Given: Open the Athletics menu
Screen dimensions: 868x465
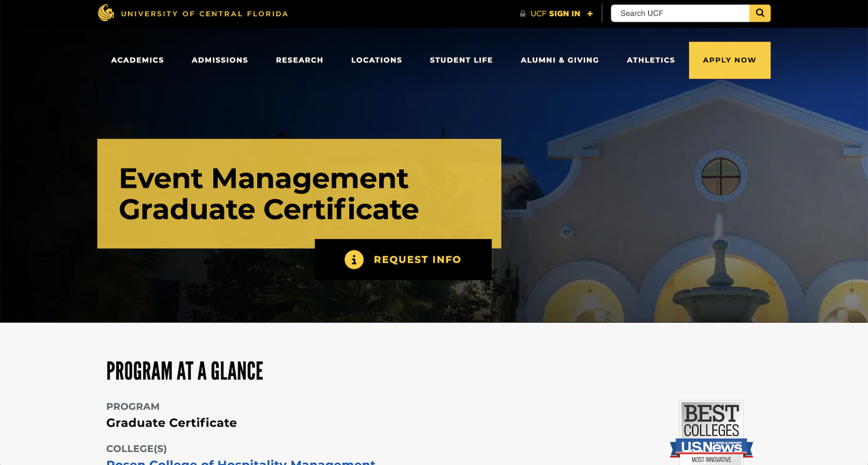Looking at the screenshot, I should coord(651,60).
